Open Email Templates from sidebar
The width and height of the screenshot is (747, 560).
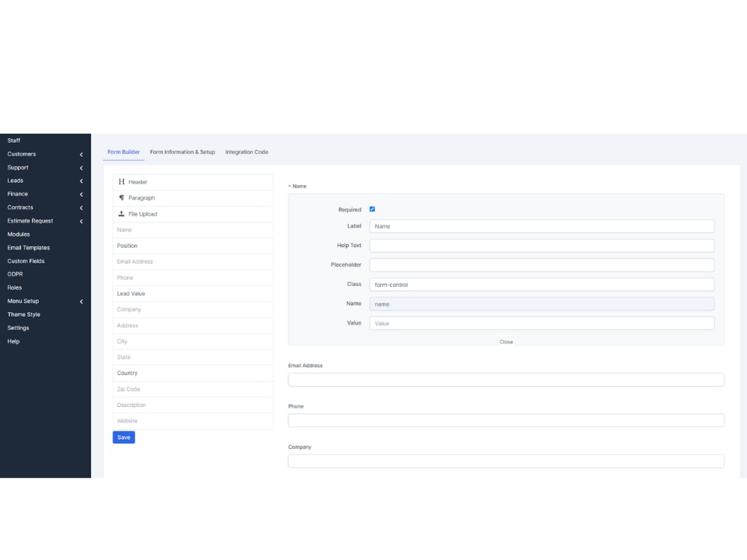28,247
